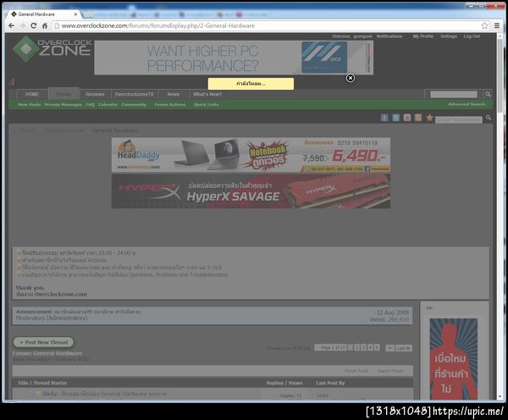Close the loading overlay with X icon
The height and width of the screenshot is (420, 508).
(351, 78)
